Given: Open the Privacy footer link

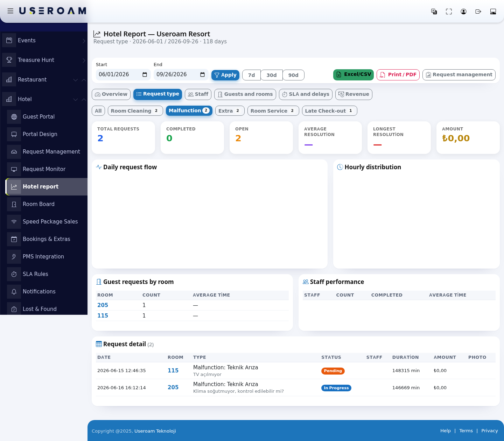Looking at the screenshot, I should (x=490, y=431).
